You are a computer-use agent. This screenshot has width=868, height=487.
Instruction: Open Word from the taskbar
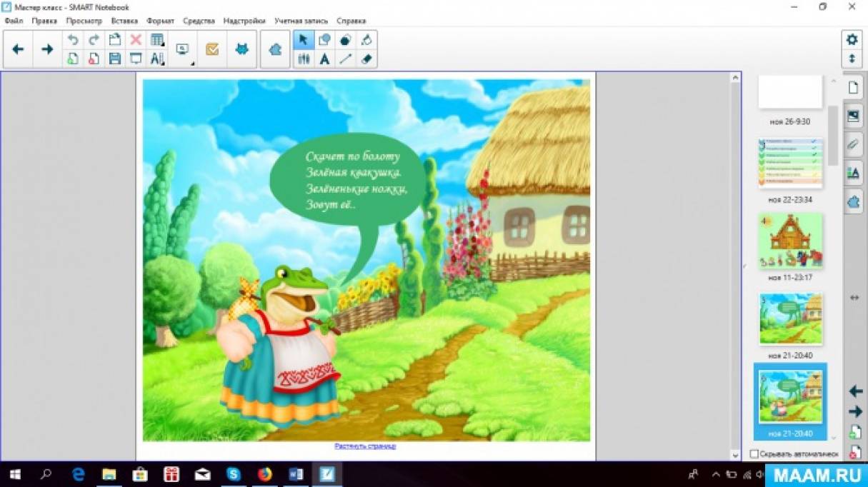(x=296, y=474)
